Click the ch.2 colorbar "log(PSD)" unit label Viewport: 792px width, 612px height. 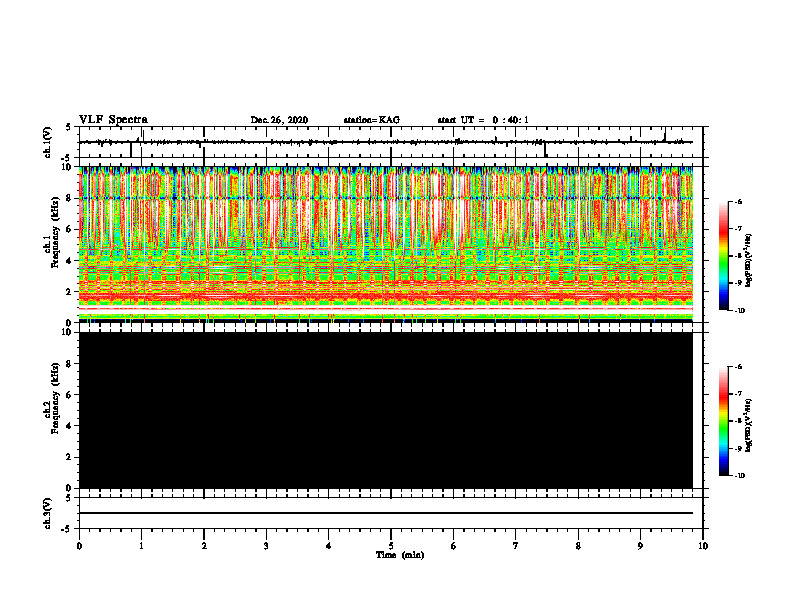pyautogui.click(x=749, y=426)
